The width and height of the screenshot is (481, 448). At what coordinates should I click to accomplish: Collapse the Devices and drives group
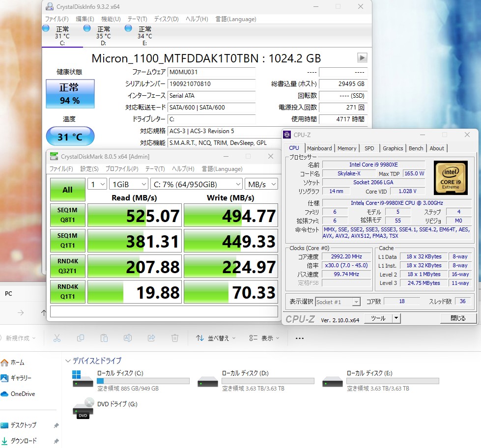point(68,361)
